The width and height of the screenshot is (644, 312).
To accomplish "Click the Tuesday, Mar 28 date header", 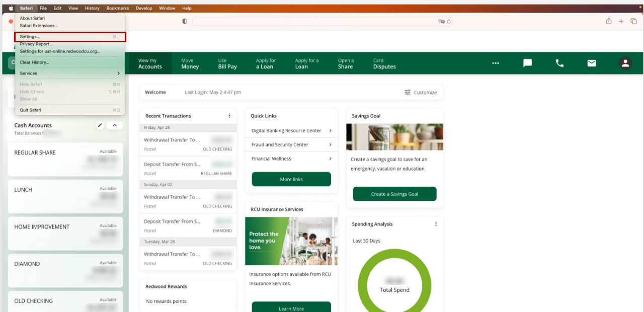I will [x=188, y=242].
